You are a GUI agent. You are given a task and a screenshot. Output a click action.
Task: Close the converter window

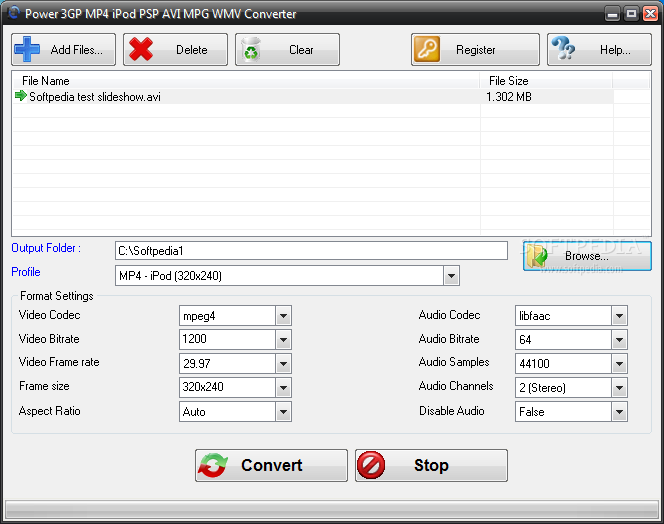pos(651,14)
